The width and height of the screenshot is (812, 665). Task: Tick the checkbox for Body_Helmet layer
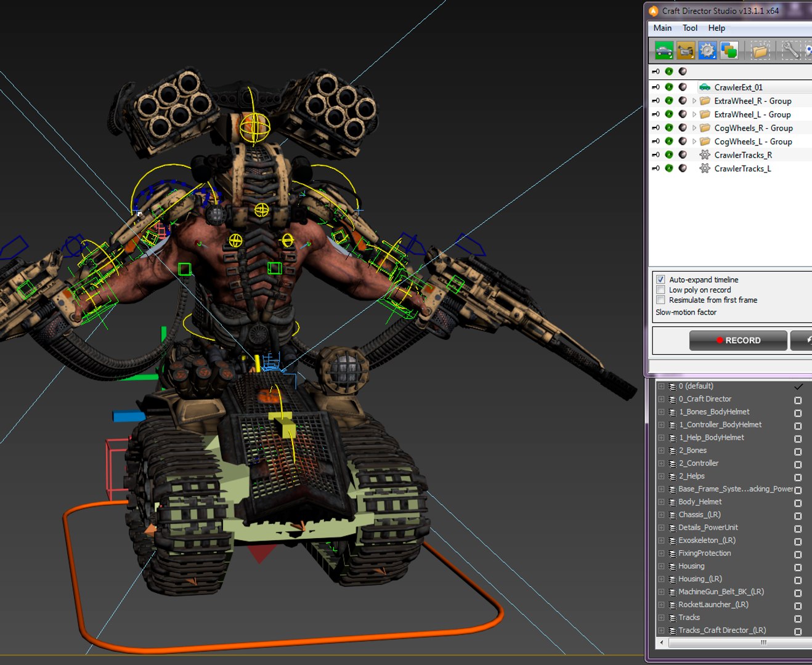click(x=798, y=503)
